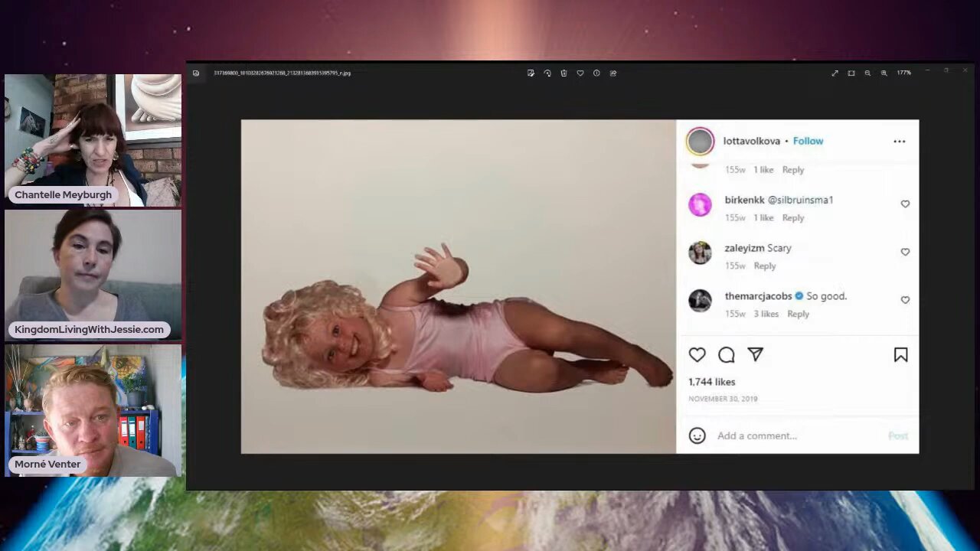The image size is (980, 551).
Task: Rotate the image using the rotate icon
Action: pyautogui.click(x=547, y=73)
